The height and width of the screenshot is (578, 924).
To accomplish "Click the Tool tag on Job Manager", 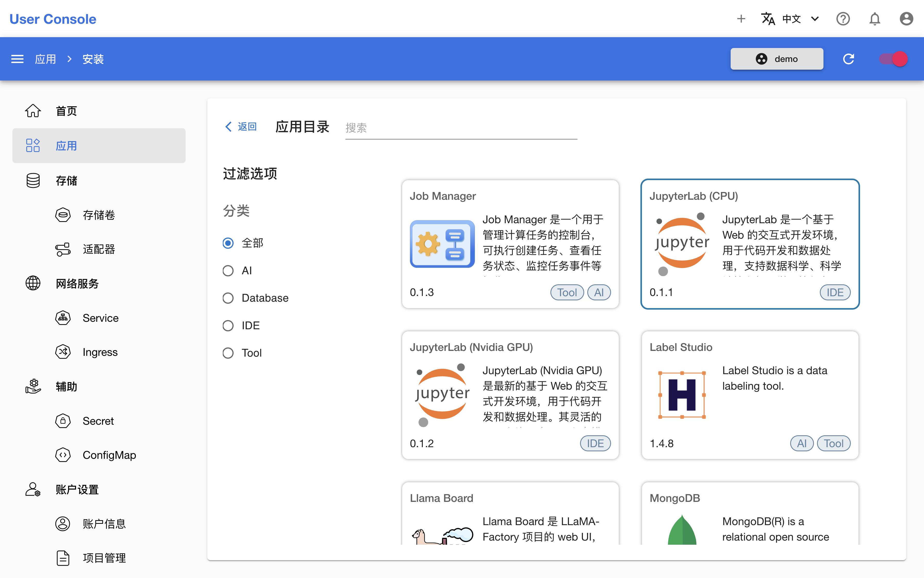I will [567, 292].
